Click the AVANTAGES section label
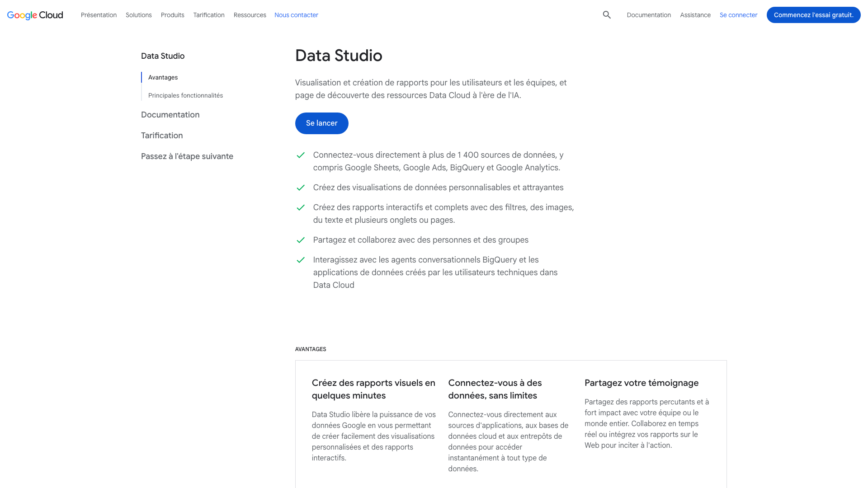The height and width of the screenshot is (488, 868). coord(311,349)
